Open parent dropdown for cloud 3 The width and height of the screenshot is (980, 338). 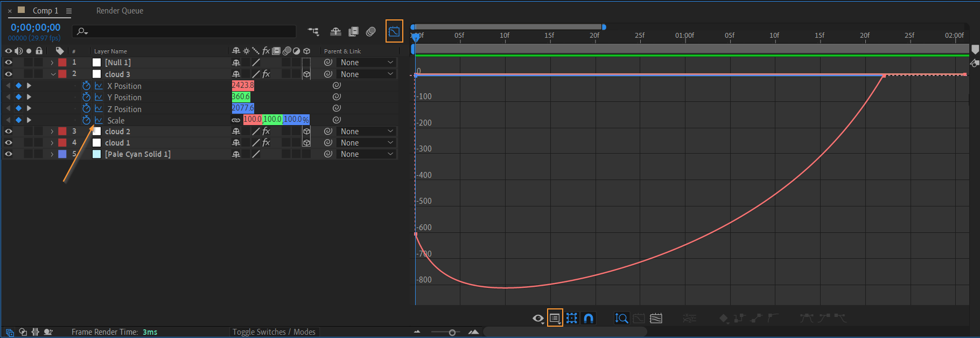(367, 74)
